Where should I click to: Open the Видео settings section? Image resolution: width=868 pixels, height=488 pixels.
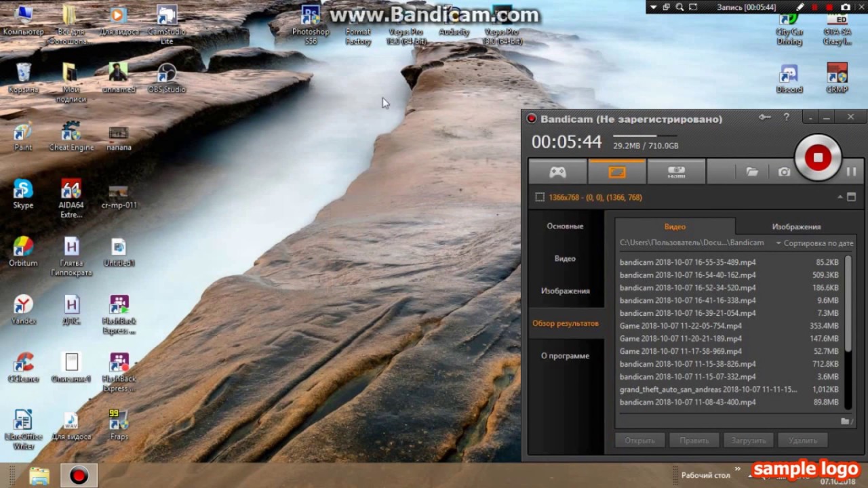coord(566,259)
